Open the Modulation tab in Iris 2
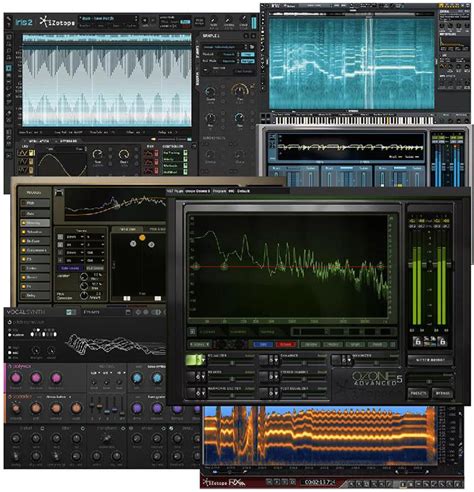474x492 pixels. click(x=39, y=141)
